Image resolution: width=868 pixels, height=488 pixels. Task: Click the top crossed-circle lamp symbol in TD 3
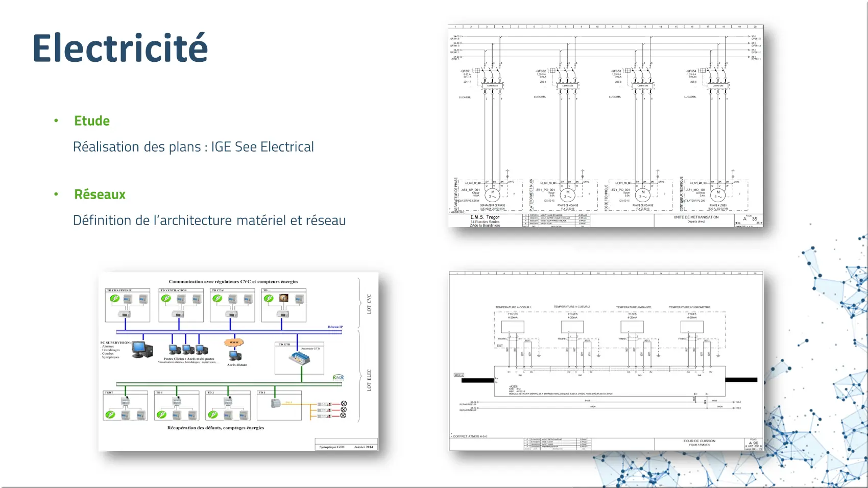coord(344,404)
